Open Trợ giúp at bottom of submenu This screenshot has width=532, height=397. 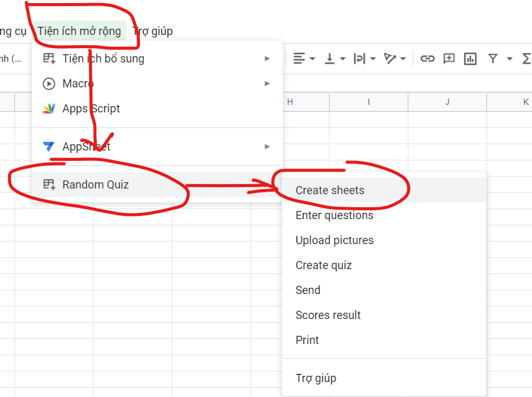coord(384,378)
